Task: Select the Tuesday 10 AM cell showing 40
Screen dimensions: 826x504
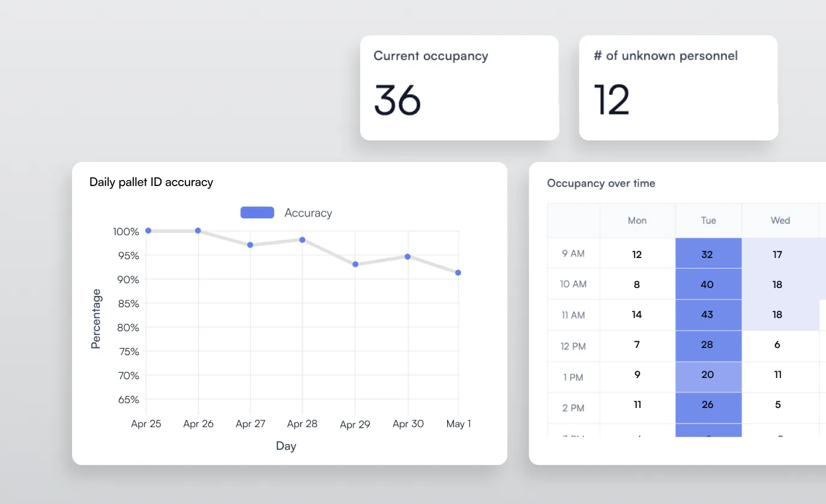Action: tap(708, 284)
